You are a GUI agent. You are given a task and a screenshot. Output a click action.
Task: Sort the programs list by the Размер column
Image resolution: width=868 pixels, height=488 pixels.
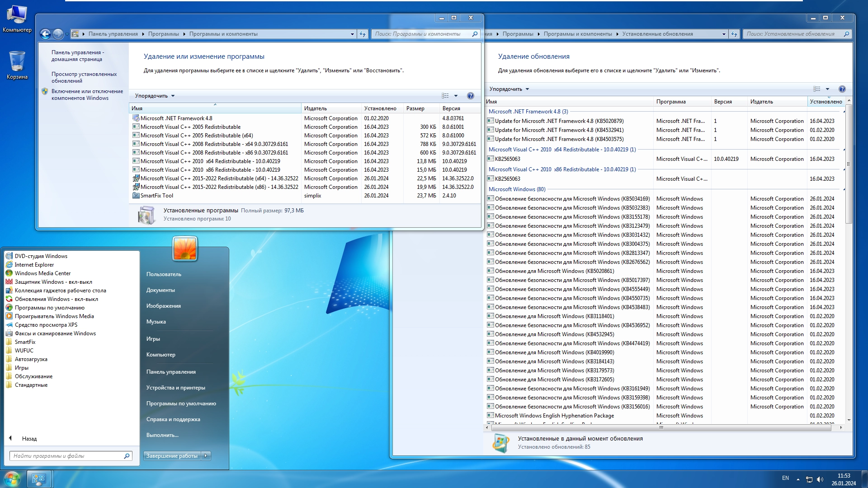[x=415, y=108]
